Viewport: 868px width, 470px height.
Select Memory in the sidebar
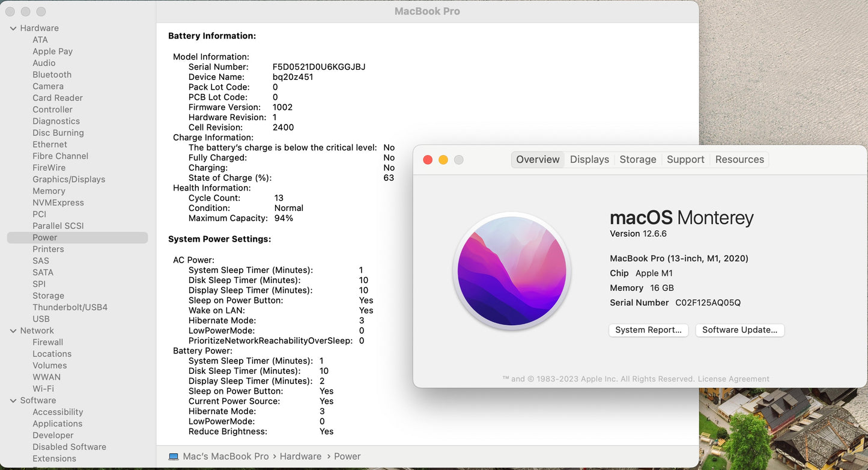point(49,191)
